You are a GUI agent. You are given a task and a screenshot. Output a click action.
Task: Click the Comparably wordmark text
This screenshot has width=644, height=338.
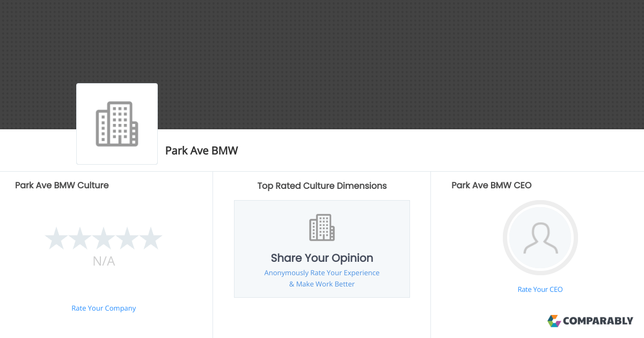[x=597, y=321]
